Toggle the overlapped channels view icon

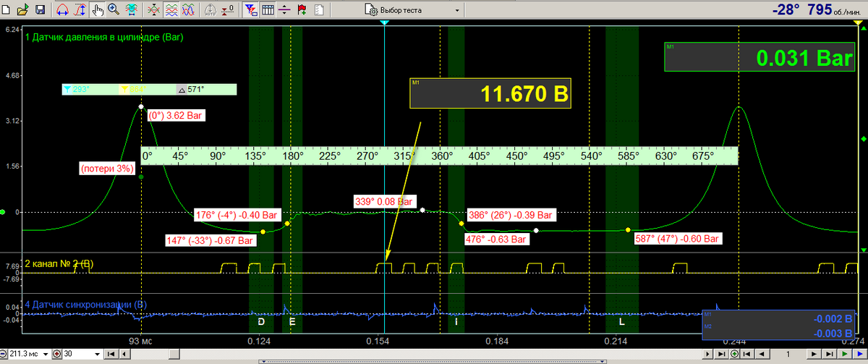(189, 10)
